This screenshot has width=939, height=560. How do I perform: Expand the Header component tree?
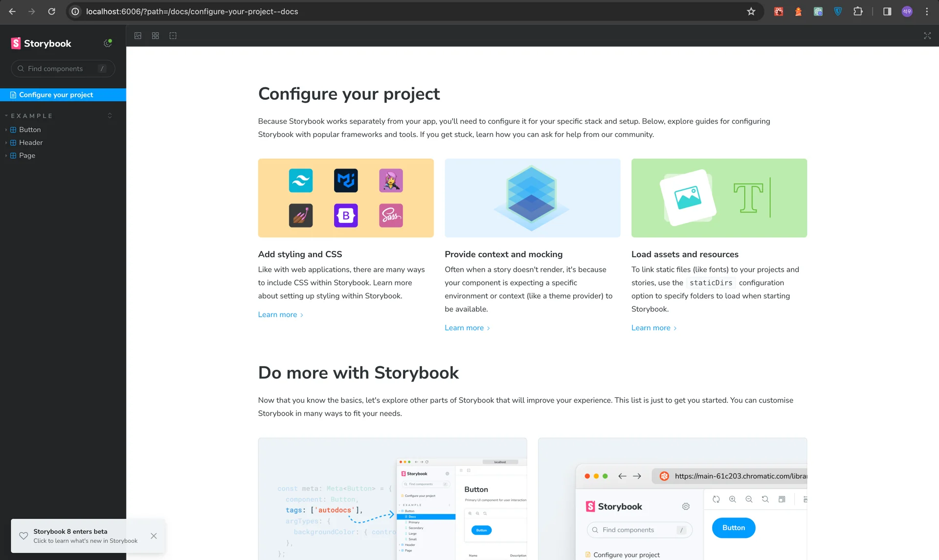click(31, 142)
